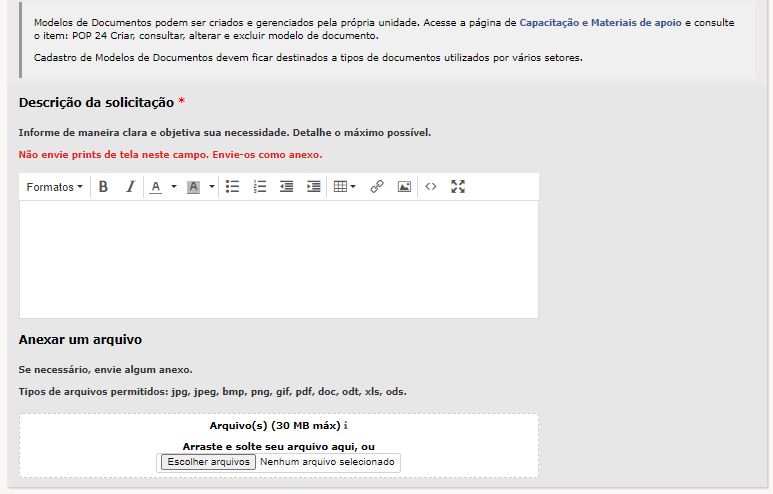Screen dimensions: 773x494
Task: Open the text color dropdown arrow
Action: (173, 187)
